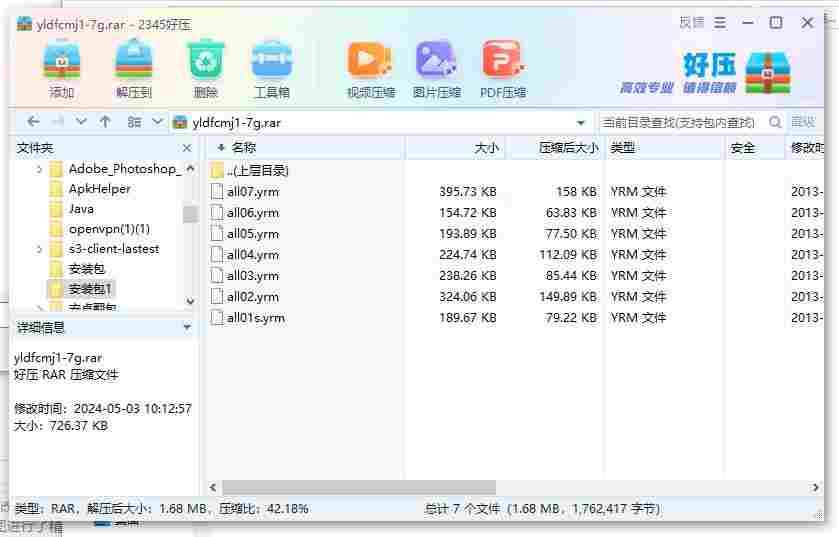The image size is (839, 537).
Task: Expand the Adobe_Photoshop folder node
Action: [39, 170]
